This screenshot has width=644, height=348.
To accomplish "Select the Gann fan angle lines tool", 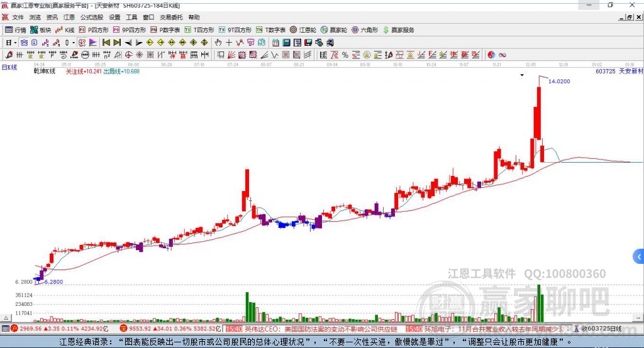I will click(231, 55).
